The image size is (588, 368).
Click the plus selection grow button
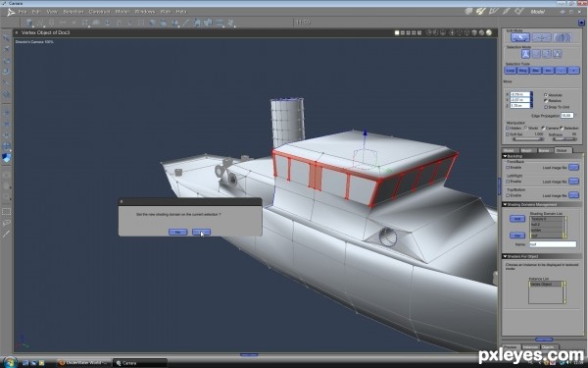[573, 71]
